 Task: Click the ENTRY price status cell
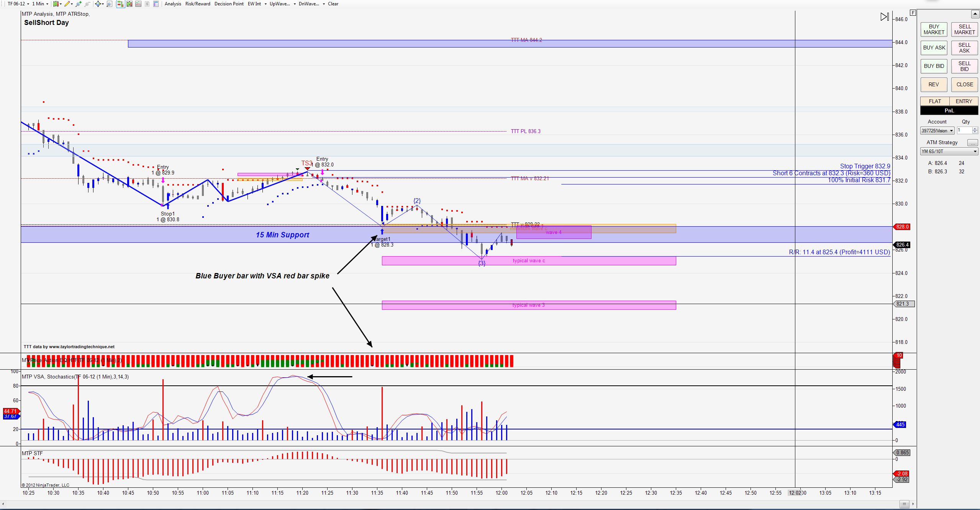[964, 101]
